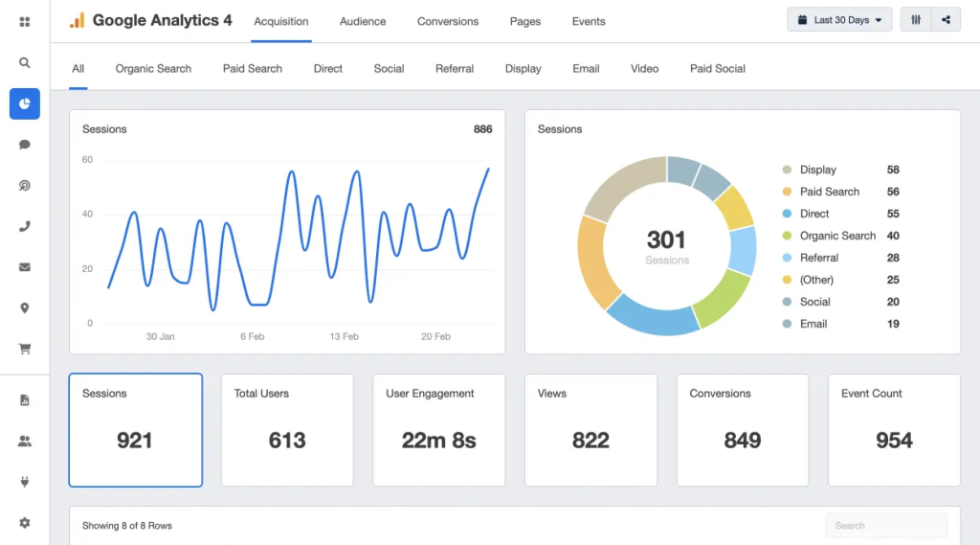This screenshot has width=980, height=545.
Task: Click the share icon button
Action: 946,20
